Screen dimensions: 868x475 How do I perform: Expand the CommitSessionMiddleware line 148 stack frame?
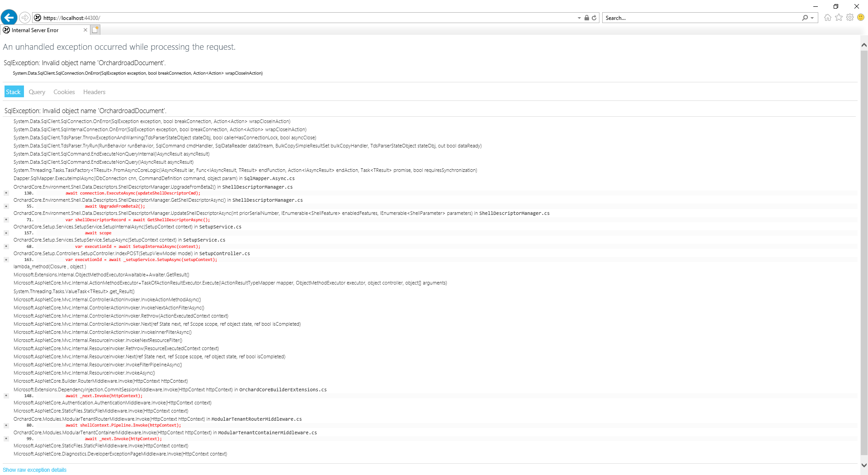[5, 395]
